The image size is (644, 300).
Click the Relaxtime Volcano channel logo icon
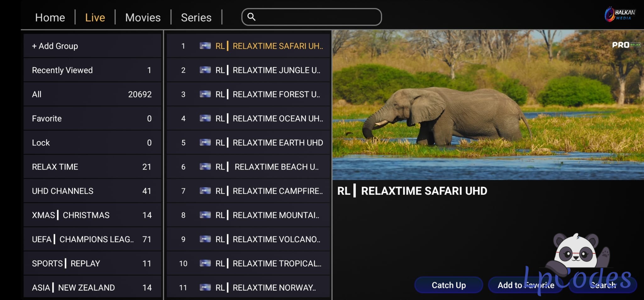coord(205,239)
